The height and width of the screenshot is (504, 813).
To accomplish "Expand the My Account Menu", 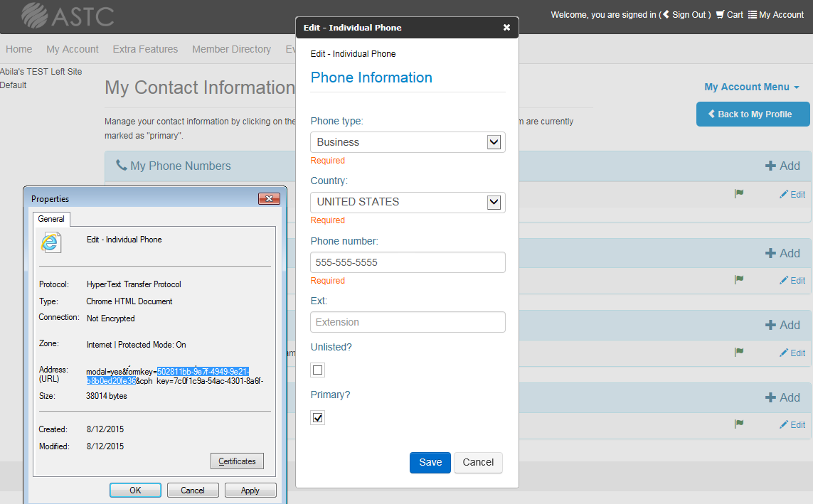I will [x=751, y=86].
